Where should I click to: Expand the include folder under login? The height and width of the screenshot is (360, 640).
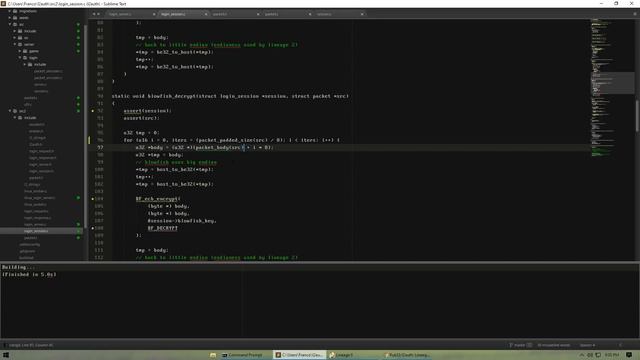pos(25,64)
